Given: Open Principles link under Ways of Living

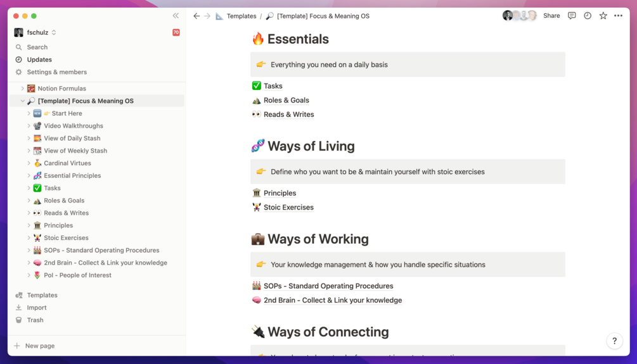Looking at the screenshot, I should coord(280,193).
